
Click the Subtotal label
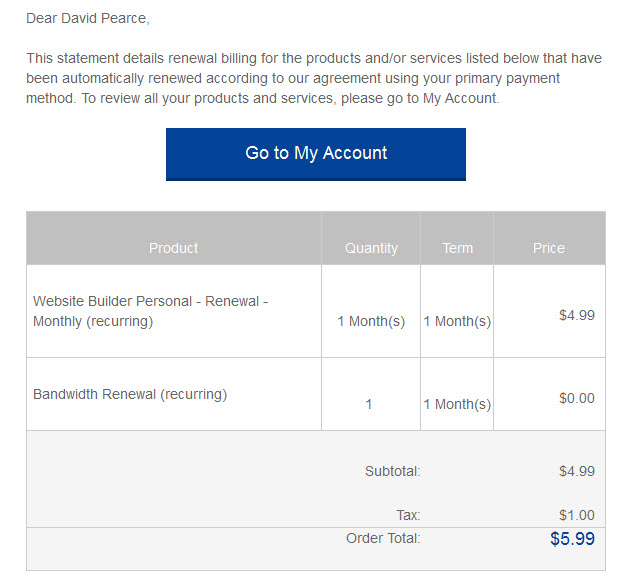(393, 471)
